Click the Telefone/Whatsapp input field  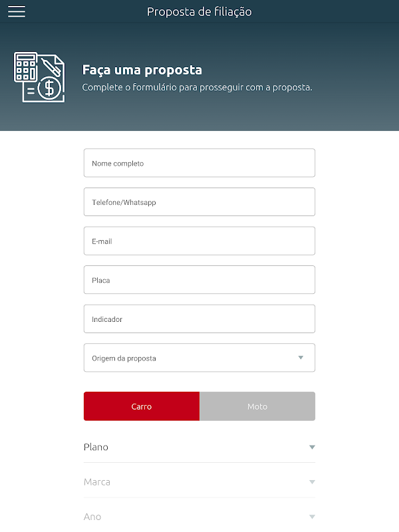199,202
